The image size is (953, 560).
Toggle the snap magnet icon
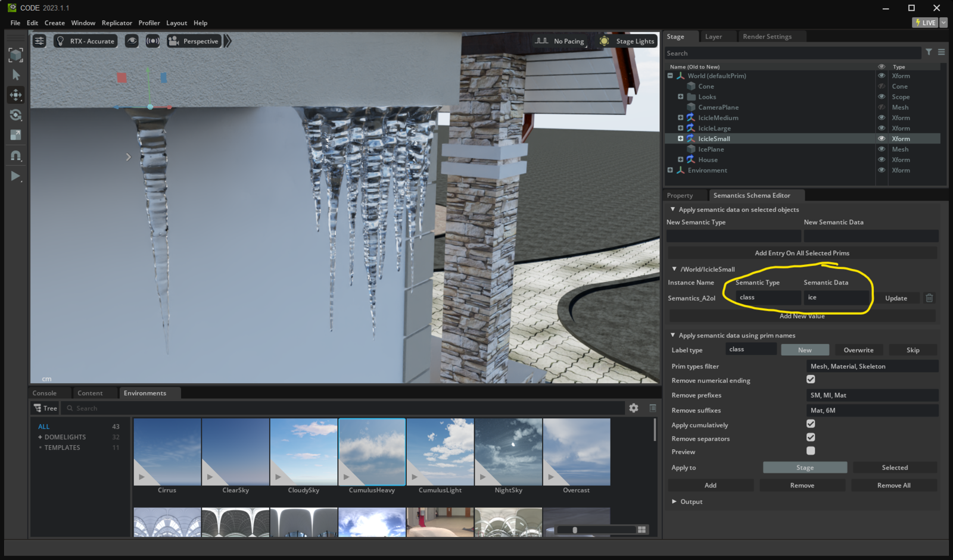tap(16, 156)
